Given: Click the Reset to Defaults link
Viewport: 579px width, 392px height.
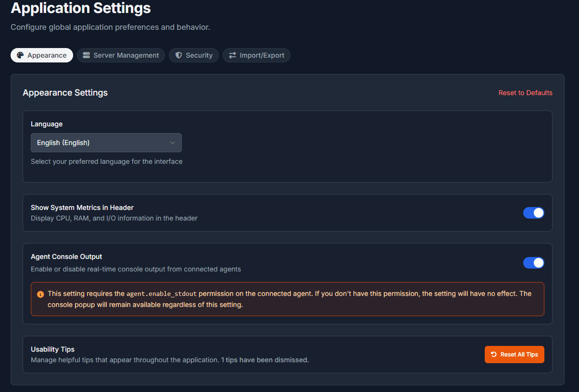Looking at the screenshot, I should pos(526,93).
